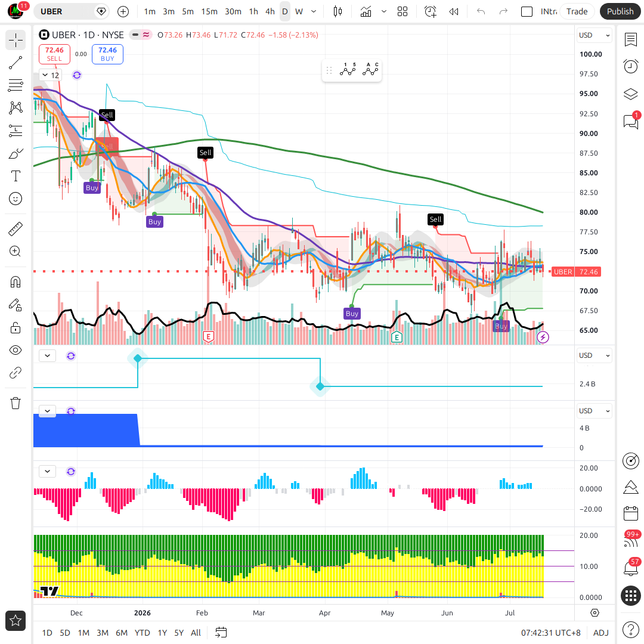Open the indicators menu
This screenshot has height=644, width=644.
coord(366,11)
